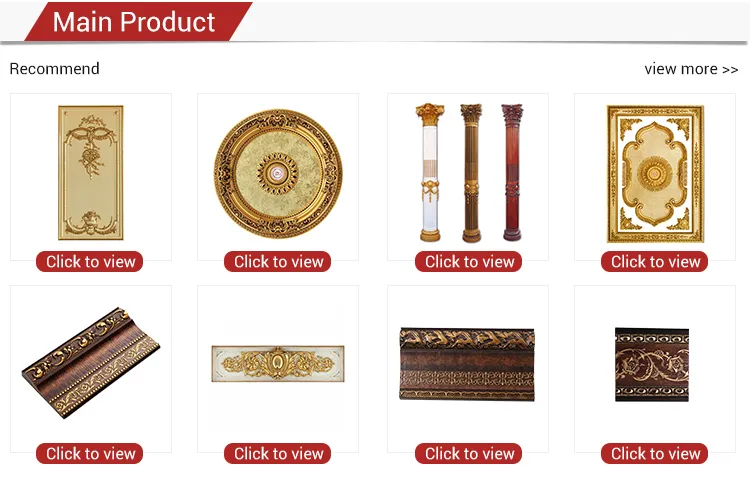Click to view under gold wall panel
Screen dimensions: 750x481
click(89, 262)
